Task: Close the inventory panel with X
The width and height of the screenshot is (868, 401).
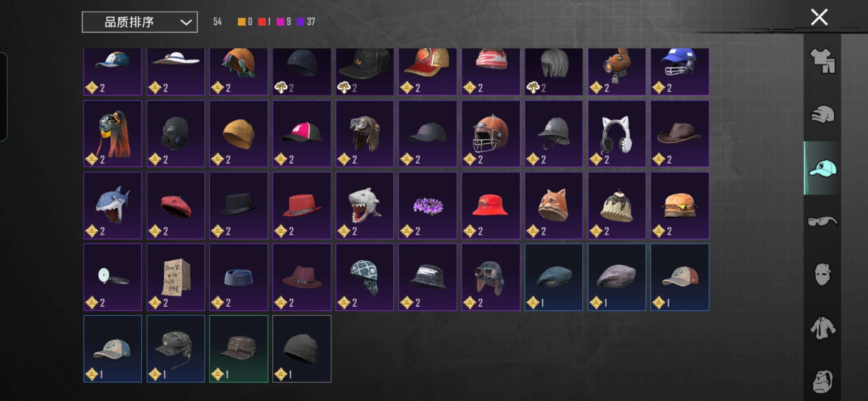Action: coord(819,17)
